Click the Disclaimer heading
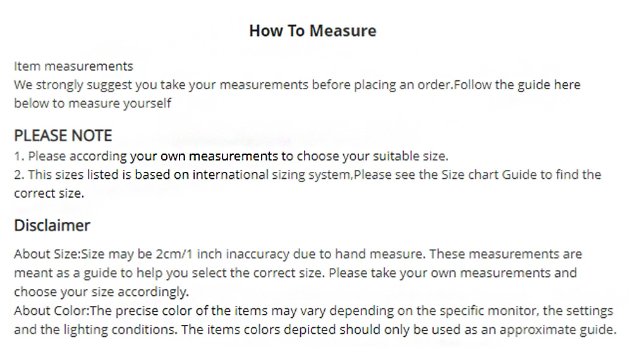632x364 pixels. [52, 225]
